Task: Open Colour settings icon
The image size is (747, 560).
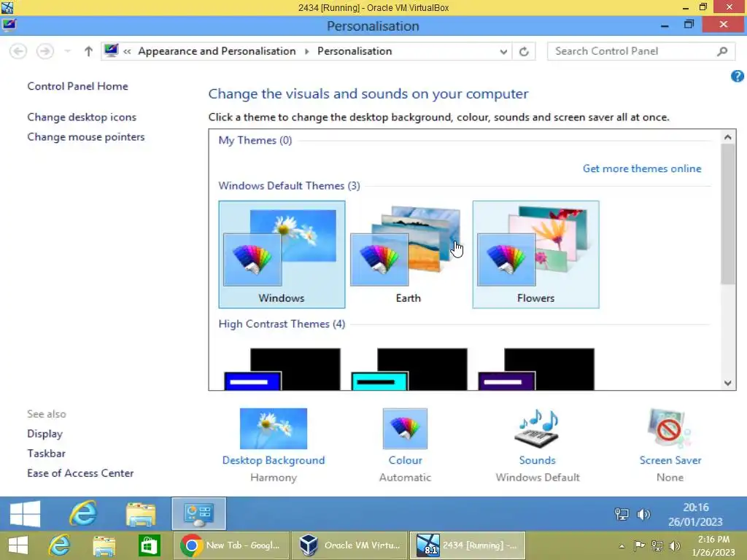Action: point(405,429)
